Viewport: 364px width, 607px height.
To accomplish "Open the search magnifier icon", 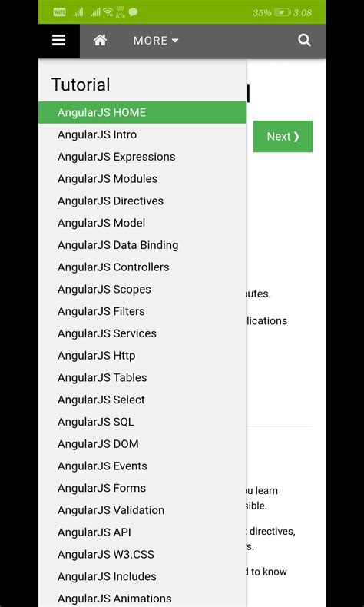I will click(304, 40).
